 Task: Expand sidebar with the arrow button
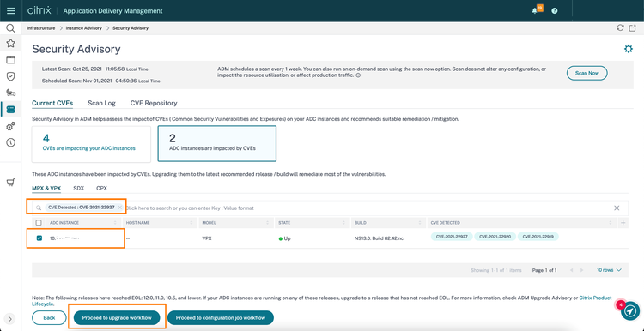click(x=10, y=319)
